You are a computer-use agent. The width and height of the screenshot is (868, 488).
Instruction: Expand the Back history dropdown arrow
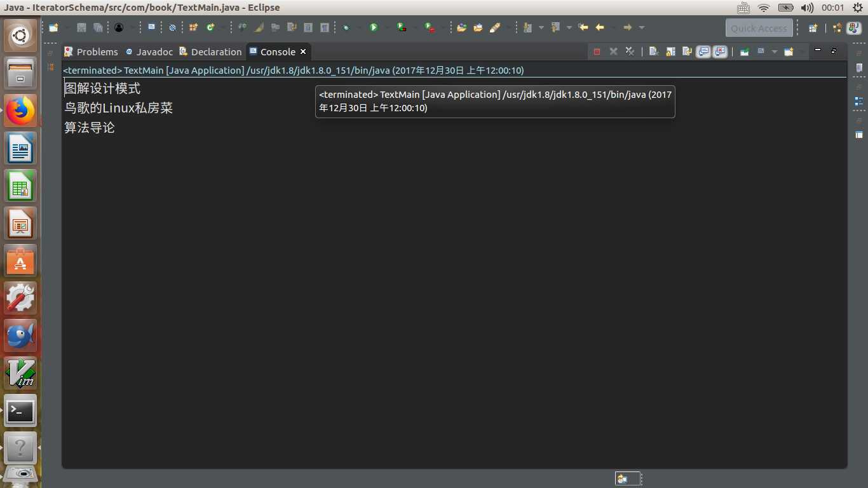(x=613, y=27)
